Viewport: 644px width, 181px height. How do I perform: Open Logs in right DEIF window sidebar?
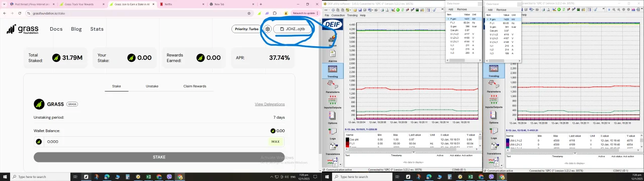[494, 134]
